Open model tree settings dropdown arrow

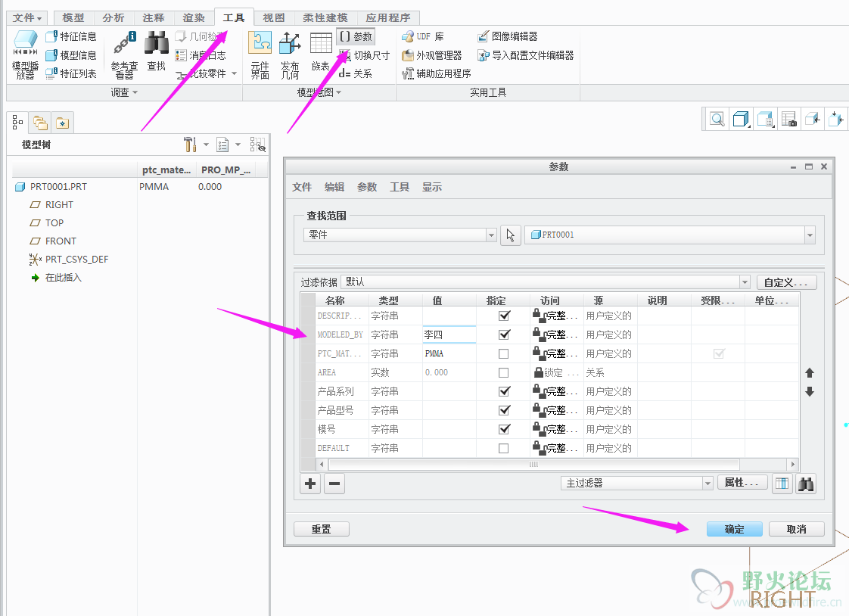click(x=206, y=145)
